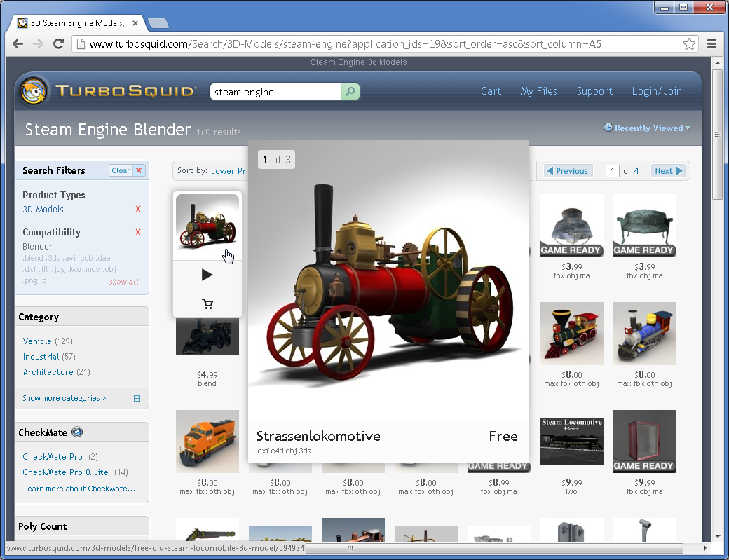Viewport: 729px width, 560px height.
Task: Click the browser forward arrow
Action: (x=38, y=43)
